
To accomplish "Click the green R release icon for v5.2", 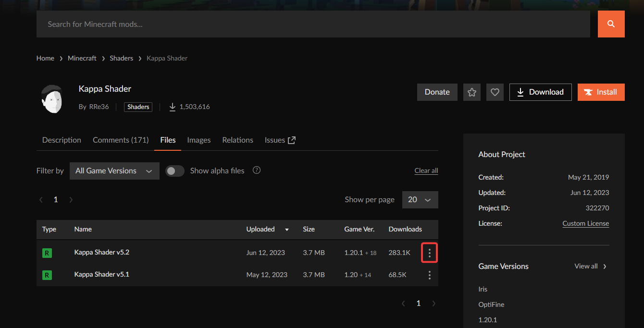I will pyautogui.click(x=47, y=252).
